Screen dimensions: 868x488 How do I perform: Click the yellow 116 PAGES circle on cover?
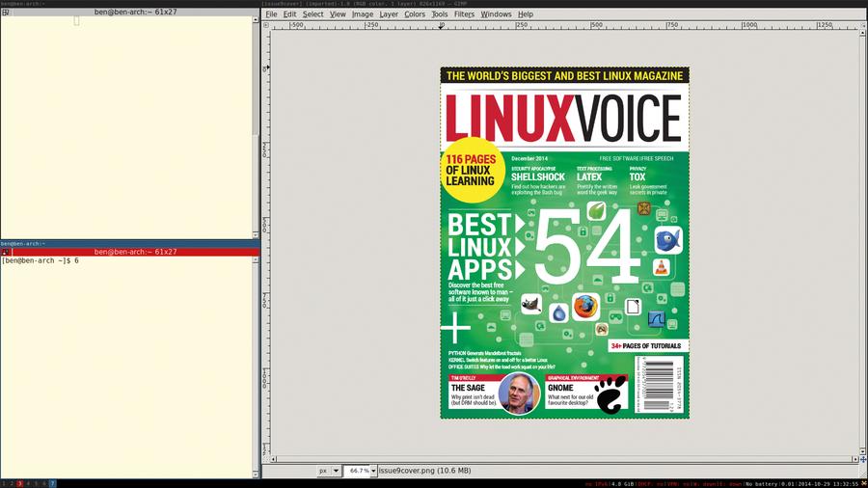coord(471,171)
